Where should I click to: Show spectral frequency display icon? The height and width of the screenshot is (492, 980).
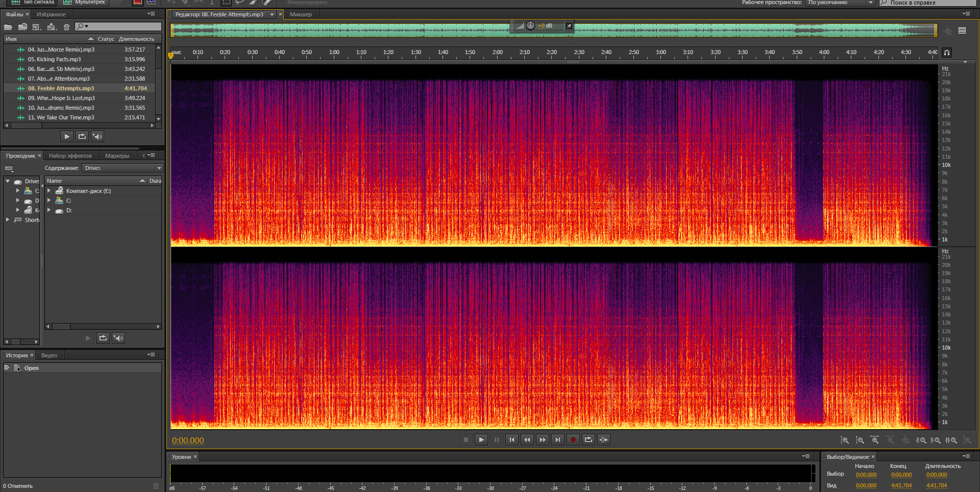[x=138, y=3]
